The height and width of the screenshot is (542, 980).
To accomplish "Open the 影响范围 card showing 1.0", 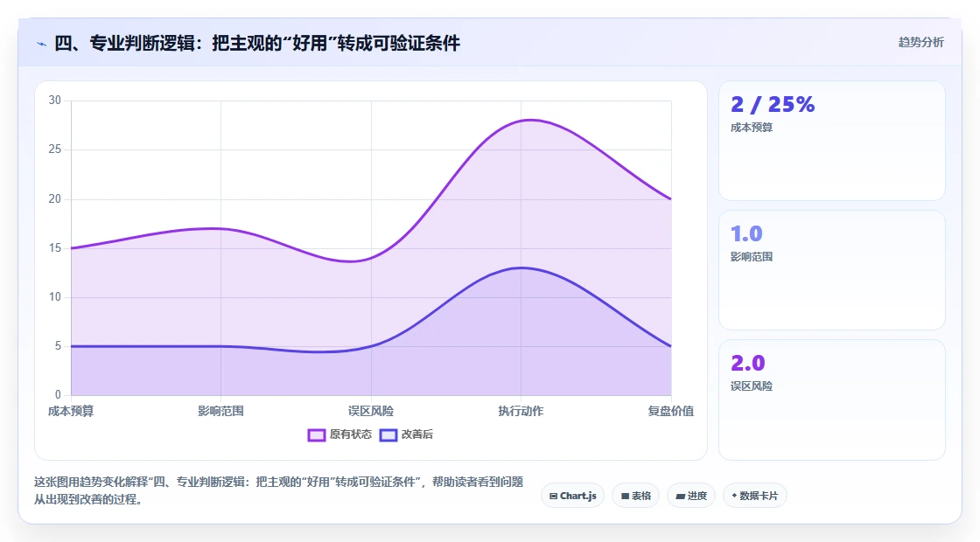I will [x=832, y=270].
